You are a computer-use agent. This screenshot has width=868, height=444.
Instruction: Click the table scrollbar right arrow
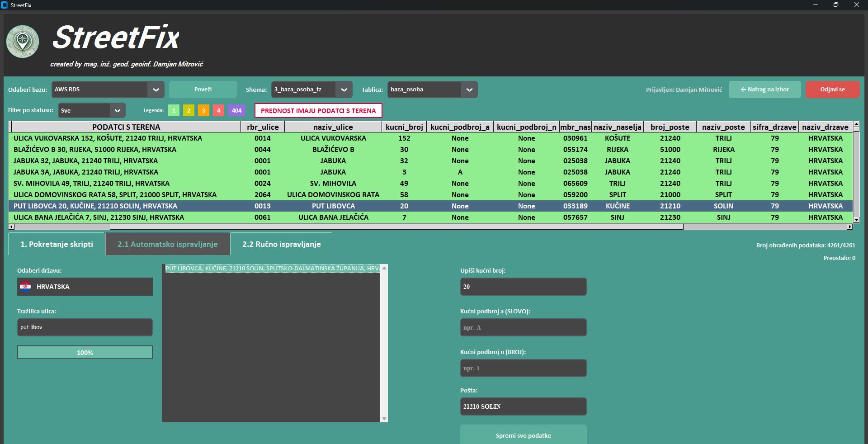(850, 227)
